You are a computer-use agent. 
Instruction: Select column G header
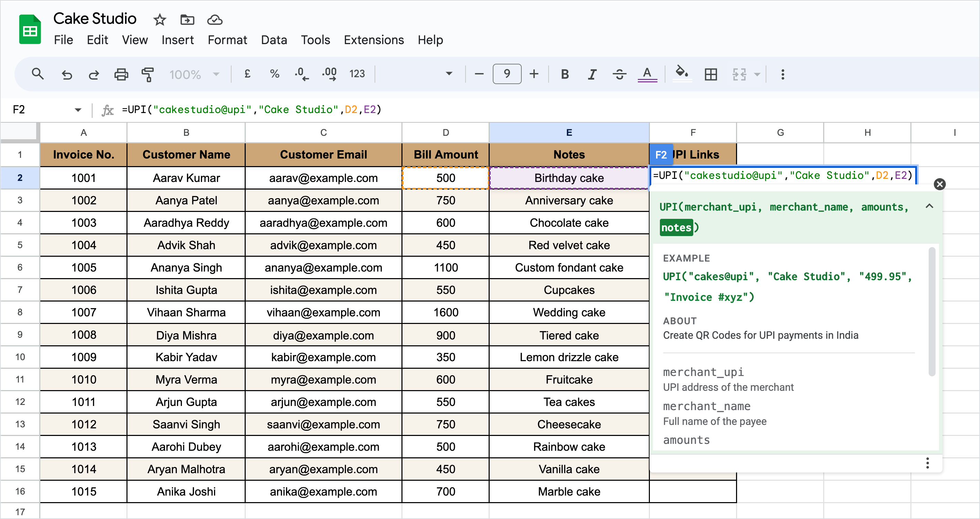pyautogui.click(x=780, y=132)
